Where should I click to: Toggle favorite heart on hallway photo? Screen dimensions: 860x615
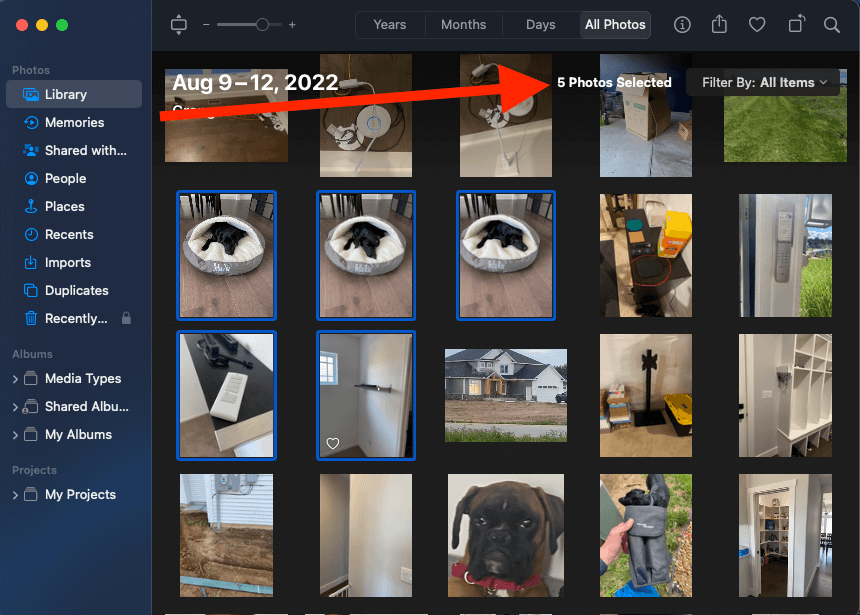point(333,444)
